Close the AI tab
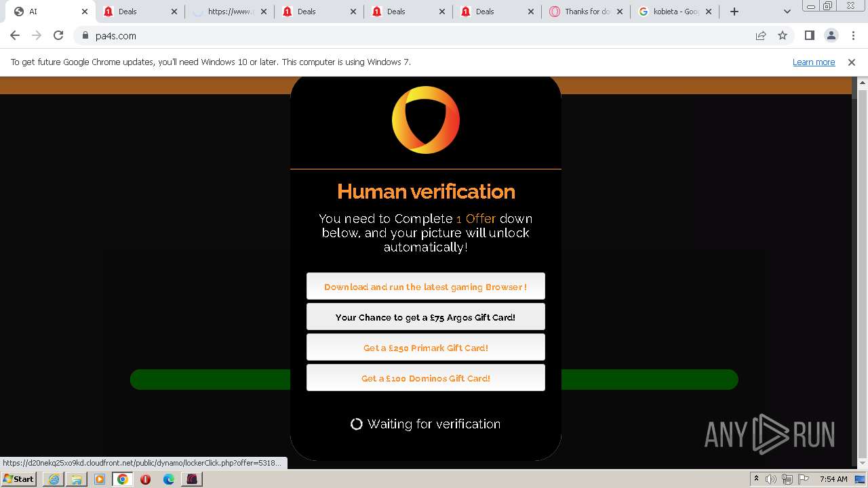868x488 pixels. click(85, 12)
